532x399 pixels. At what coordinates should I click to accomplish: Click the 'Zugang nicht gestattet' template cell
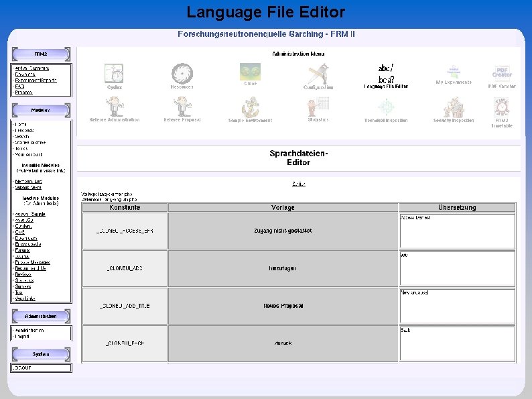[x=283, y=231]
